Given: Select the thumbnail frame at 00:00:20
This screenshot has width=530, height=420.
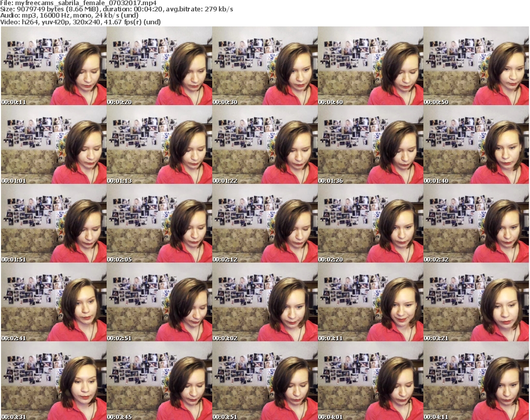Looking at the screenshot, I should pyautogui.click(x=159, y=66).
